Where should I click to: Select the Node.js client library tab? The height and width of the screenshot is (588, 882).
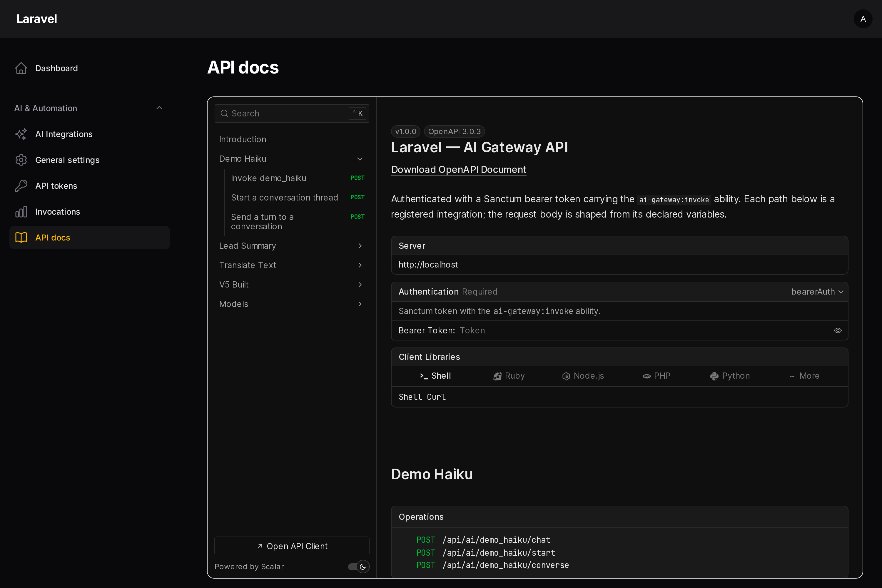pos(582,376)
